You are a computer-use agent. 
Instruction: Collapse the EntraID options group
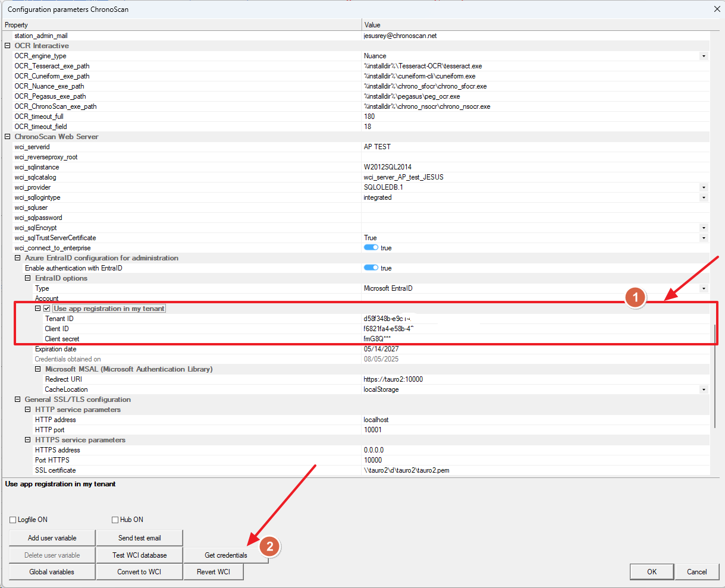click(x=28, y=278)
